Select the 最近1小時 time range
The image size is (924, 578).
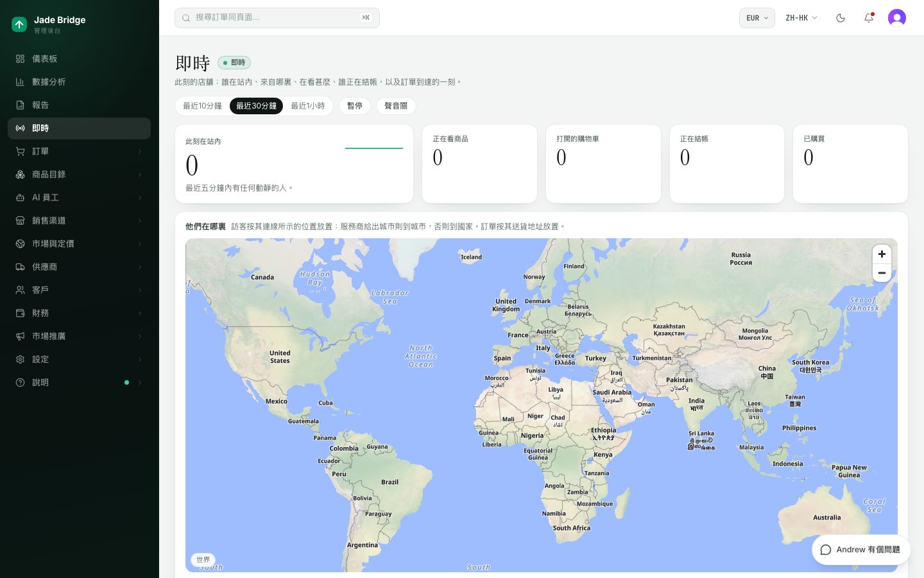(x=308, y=106)
